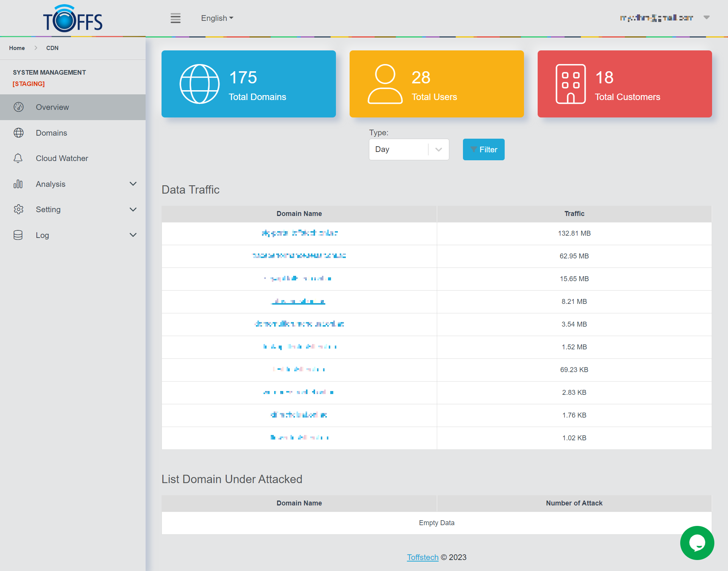Expand the Analysis submenu chevron
Screen dimensions: 728x571
pos(133,184)
